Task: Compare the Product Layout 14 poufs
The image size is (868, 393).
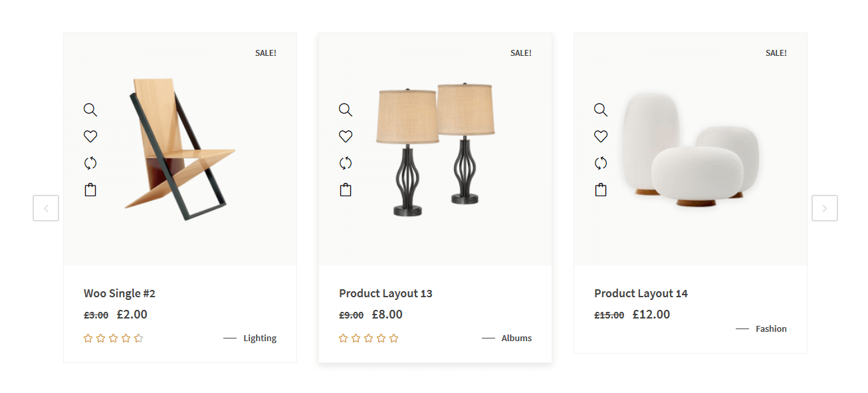Action: pos(601,163)
